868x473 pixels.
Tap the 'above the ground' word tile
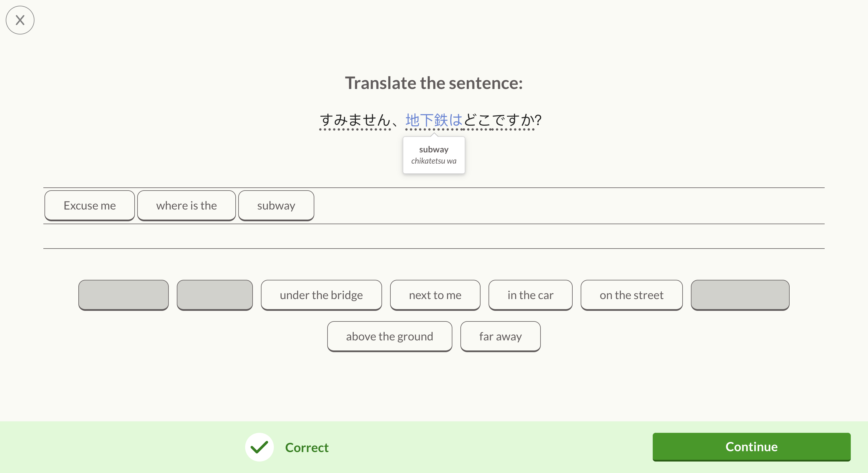pos(389,336)
